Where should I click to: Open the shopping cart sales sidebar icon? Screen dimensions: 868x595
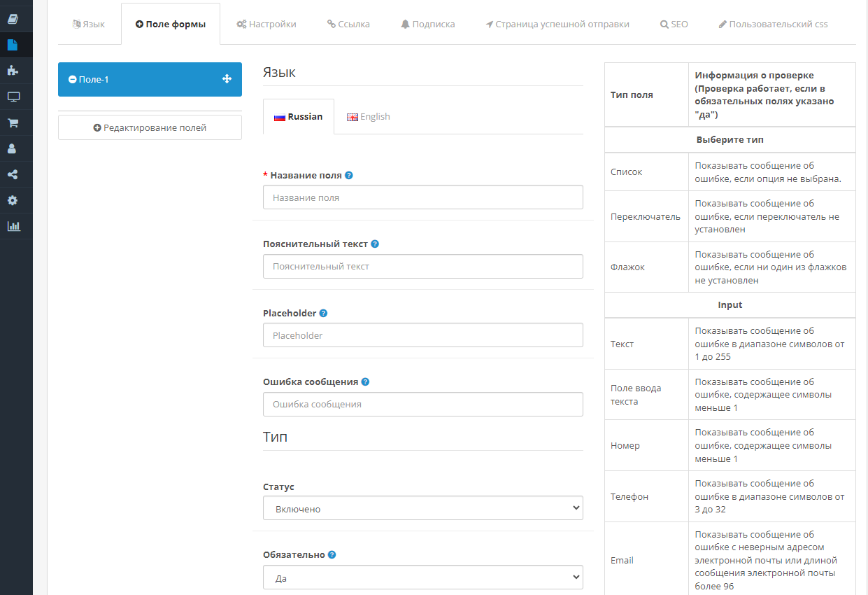pyautogui.click(x=13, y=122)
